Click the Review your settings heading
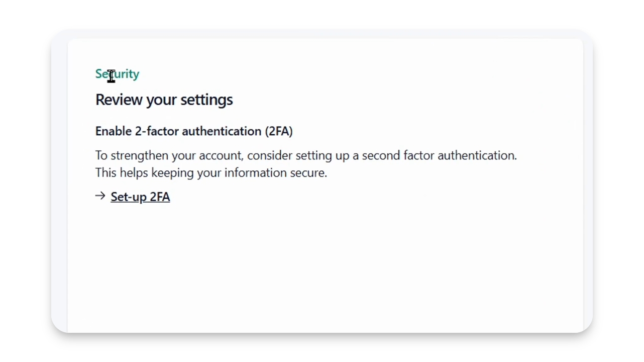Image resolution: width=644 pixels, height=362 pixels. (164, 100)
